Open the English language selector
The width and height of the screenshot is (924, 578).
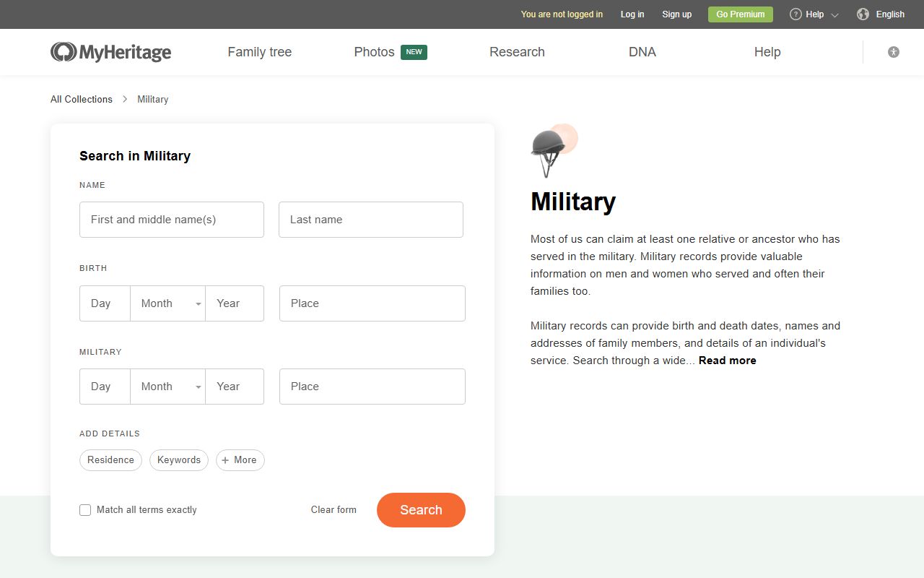(x=890, y=14)
